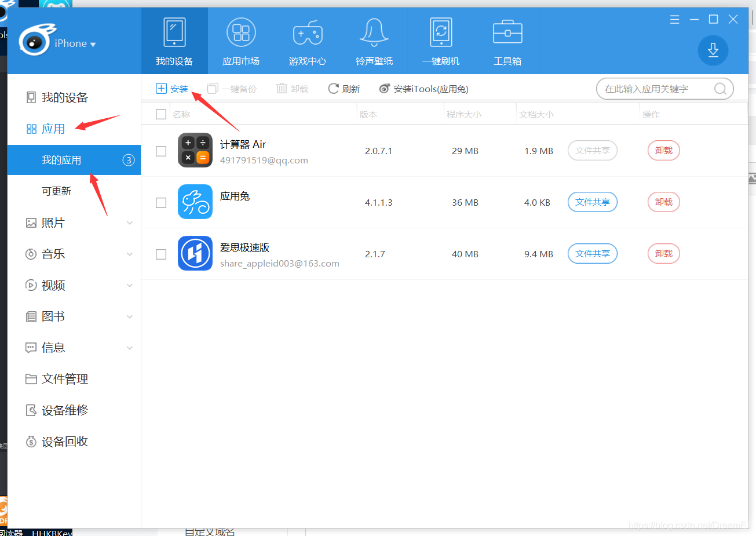Click the 视频 video sidebar icon
Screen dimensions: 756x536
coord(31,285)
